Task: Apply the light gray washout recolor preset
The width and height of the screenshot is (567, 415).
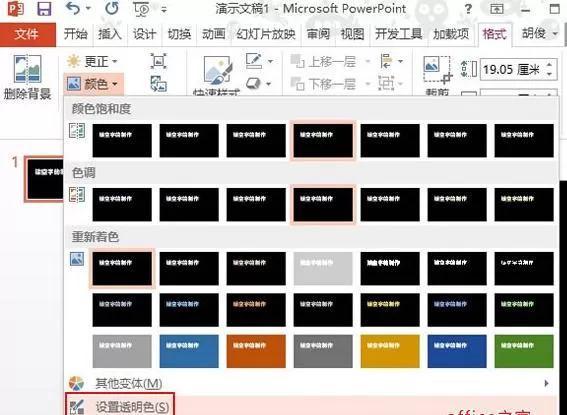Action: coord(323,269)
